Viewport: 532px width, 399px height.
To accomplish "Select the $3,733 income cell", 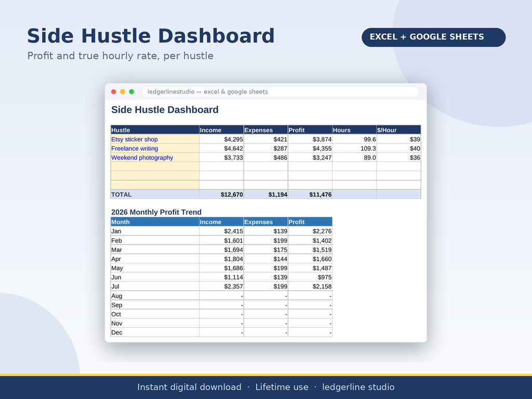I will (221, 157).
